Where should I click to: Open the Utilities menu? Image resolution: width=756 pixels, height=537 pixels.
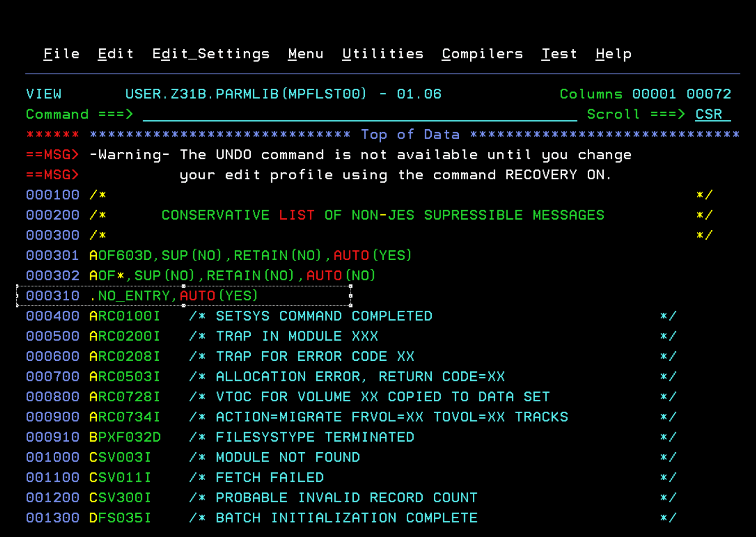[x=382, y=54]
